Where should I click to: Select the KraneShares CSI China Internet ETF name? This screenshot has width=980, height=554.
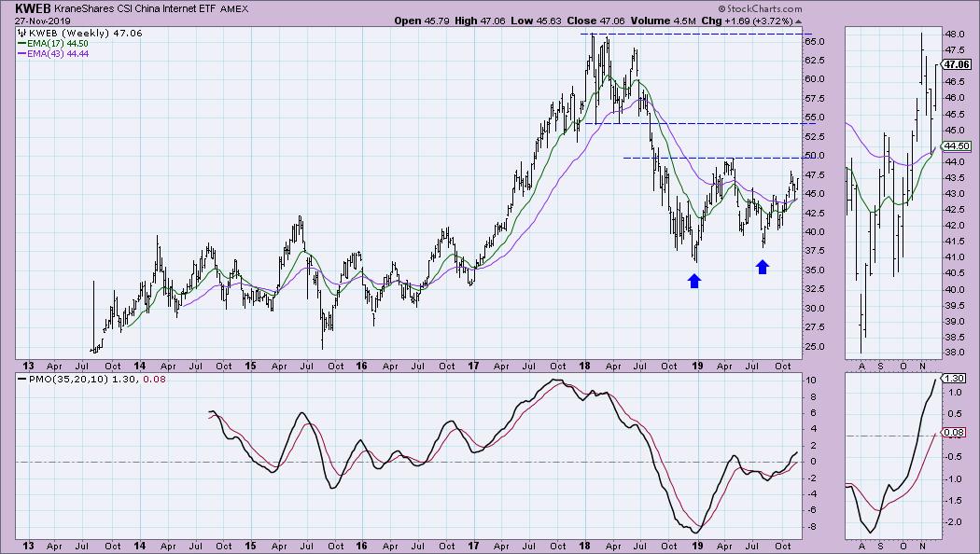pyautogui.click(x=135, y=8)
